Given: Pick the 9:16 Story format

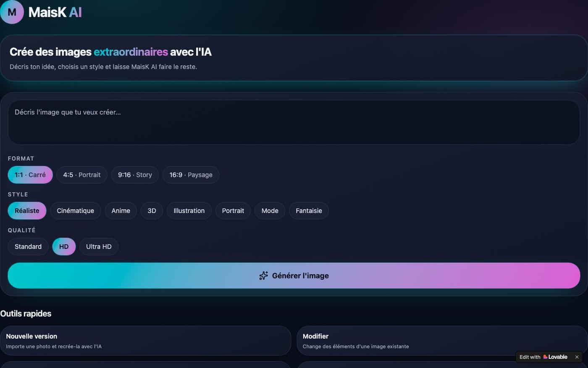Looking at the screenshot, I should tap(135, 175).
